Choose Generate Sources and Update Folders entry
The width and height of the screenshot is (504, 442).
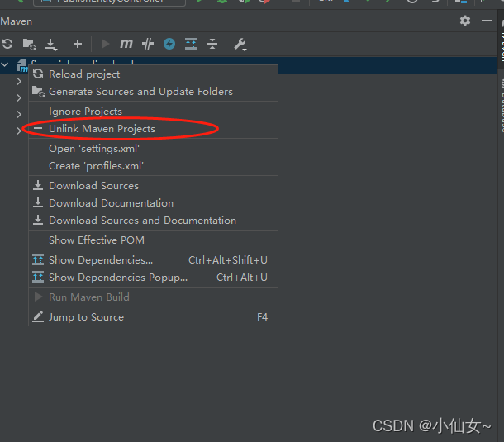(154, 92)
